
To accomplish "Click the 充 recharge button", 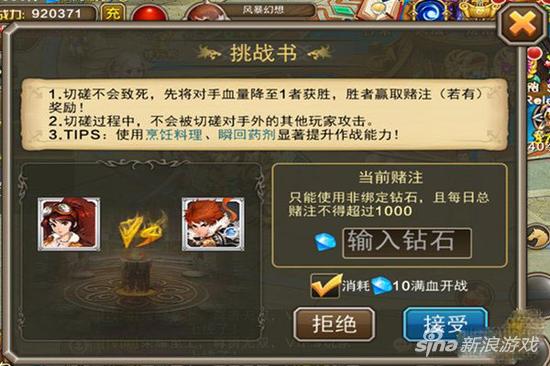I will tap(112, 13).
